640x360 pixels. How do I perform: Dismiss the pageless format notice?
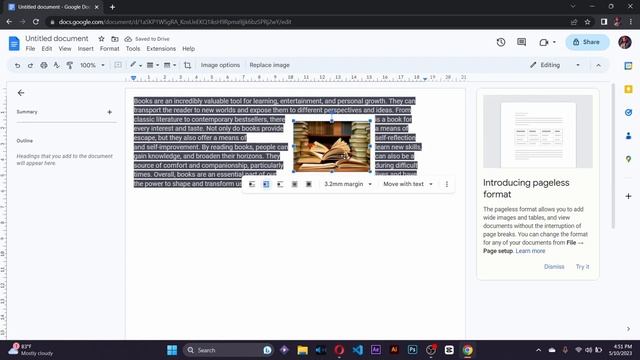554,267
